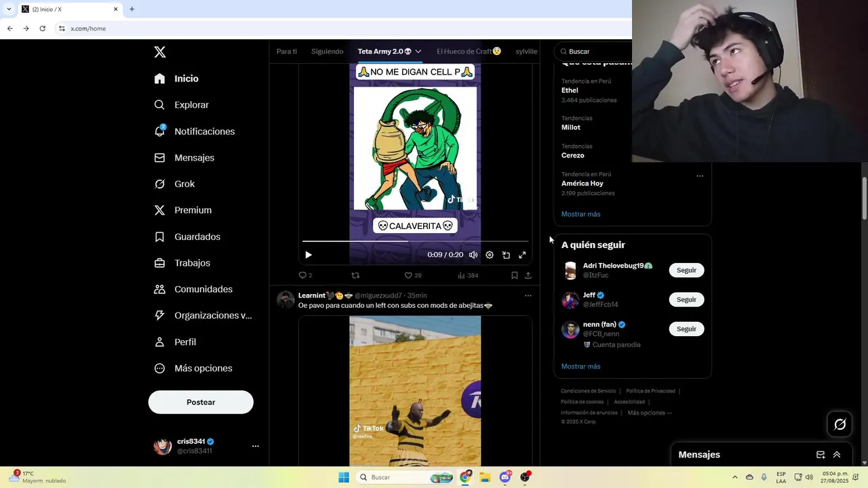Enter video fullscreen
The image size is (868, 488).
pos(522,255)
